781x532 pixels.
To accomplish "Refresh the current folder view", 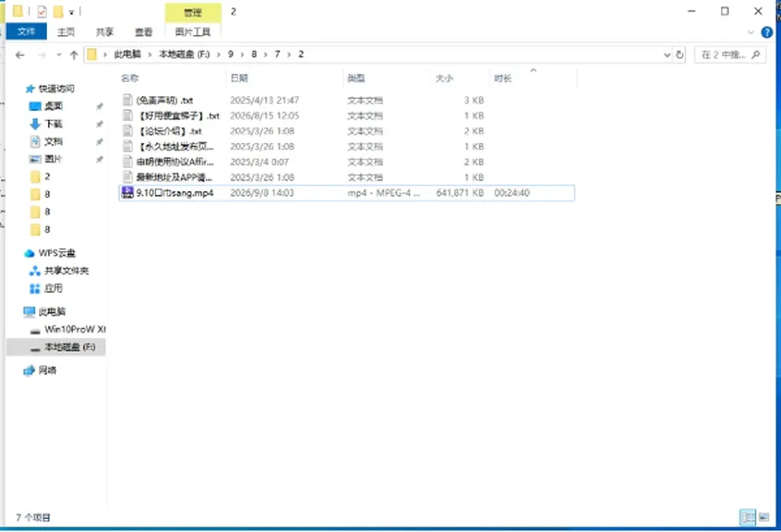I will click(679, 55).
